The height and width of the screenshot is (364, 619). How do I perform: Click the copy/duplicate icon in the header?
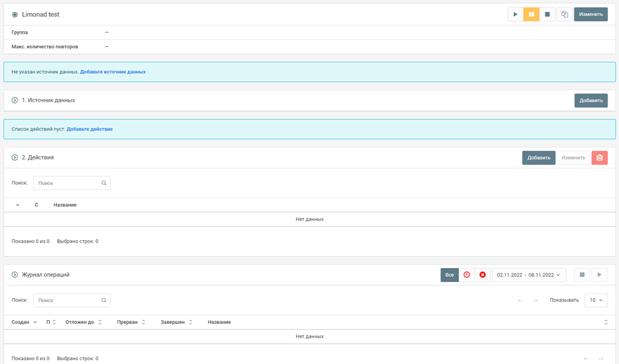[x=564, y=15]
